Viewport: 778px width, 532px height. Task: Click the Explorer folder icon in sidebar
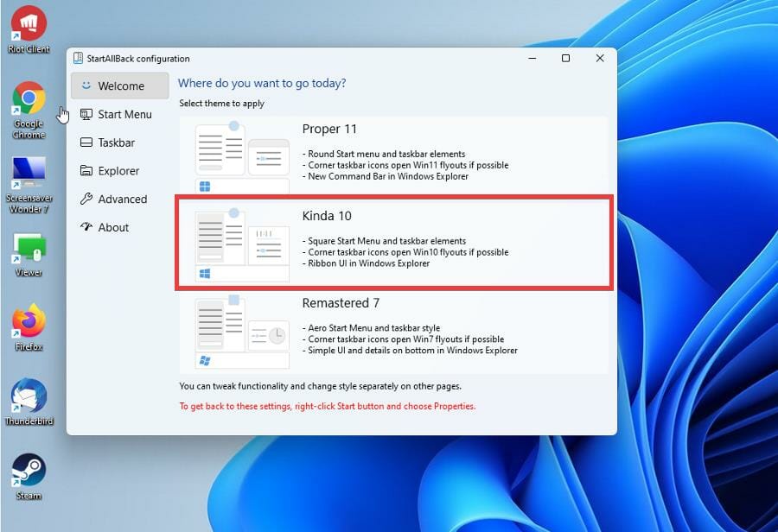click(x=86, y=170)
